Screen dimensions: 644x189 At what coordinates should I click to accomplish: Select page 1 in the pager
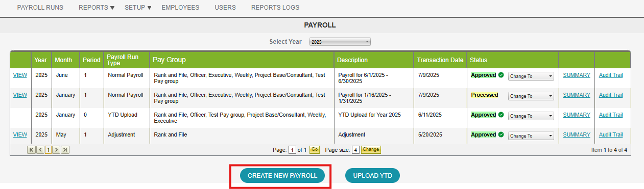48,150
